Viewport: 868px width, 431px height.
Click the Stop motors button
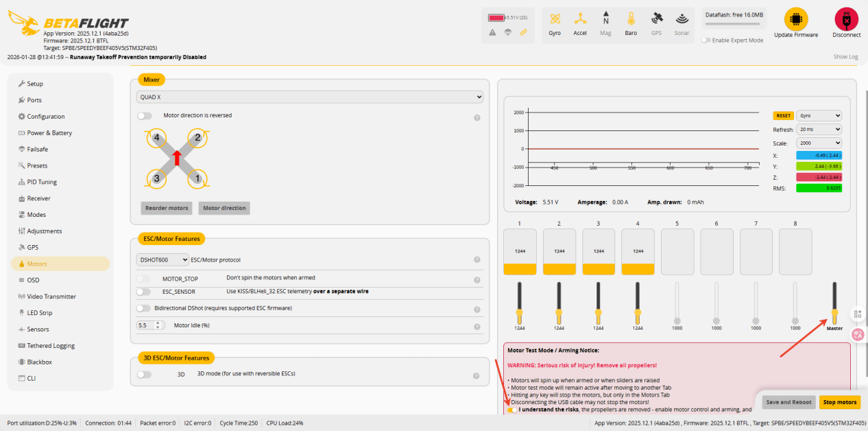[839, 402]
